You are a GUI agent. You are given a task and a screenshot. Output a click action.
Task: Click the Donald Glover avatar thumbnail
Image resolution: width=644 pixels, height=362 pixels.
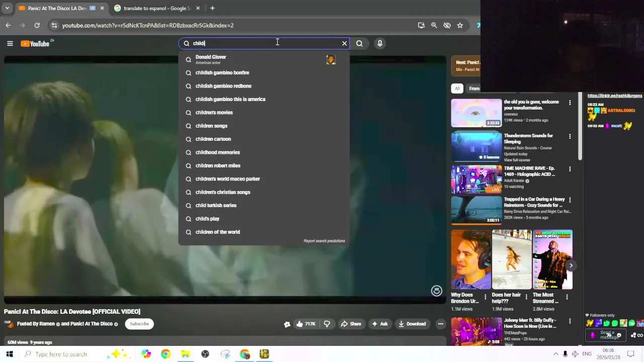point(331,60)
